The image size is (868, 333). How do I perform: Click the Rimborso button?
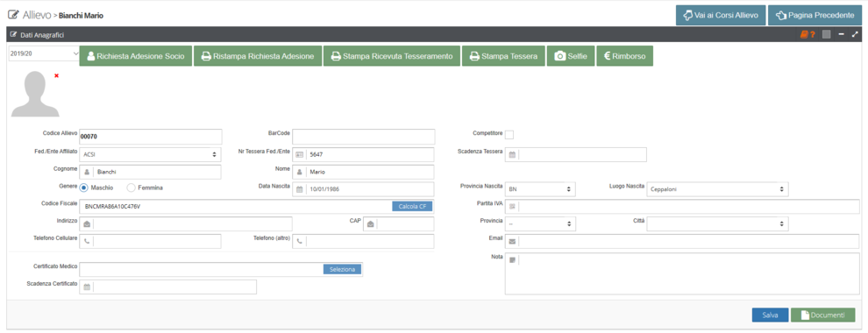(624, 56)
